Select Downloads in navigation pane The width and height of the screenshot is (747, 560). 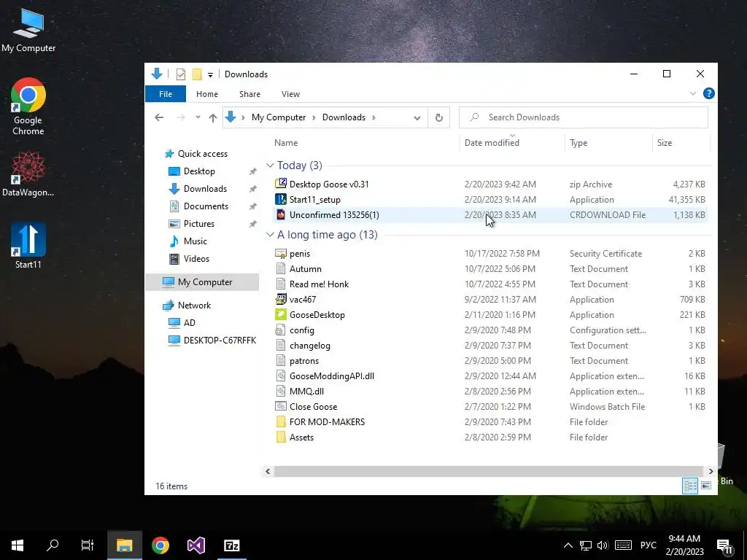205,189
